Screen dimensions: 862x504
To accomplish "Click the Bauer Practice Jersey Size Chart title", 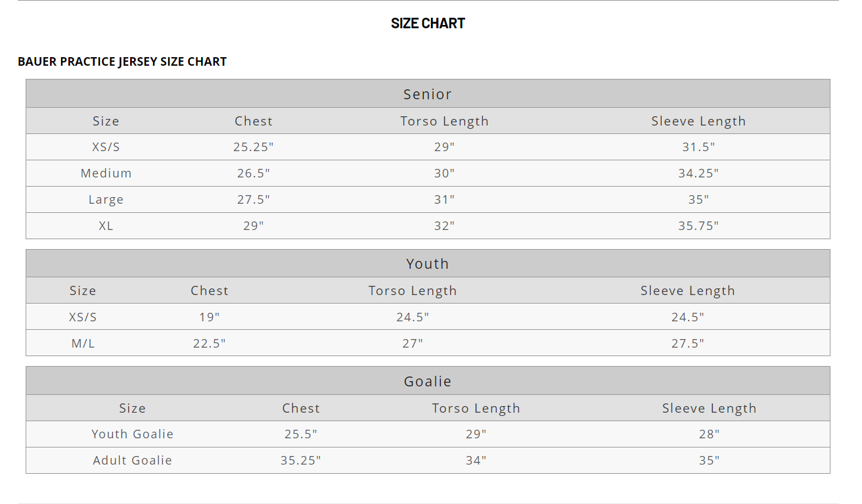I will 122,62.
